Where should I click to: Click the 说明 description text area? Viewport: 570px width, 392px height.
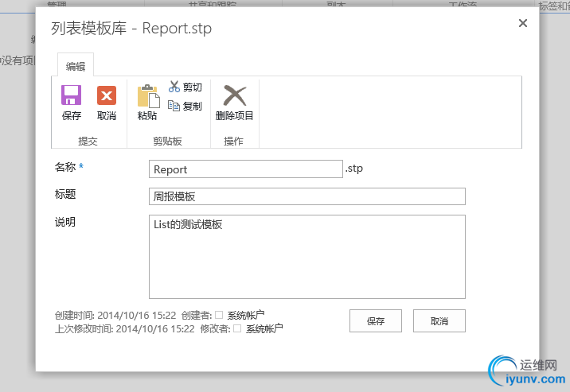tap(307, 257)
